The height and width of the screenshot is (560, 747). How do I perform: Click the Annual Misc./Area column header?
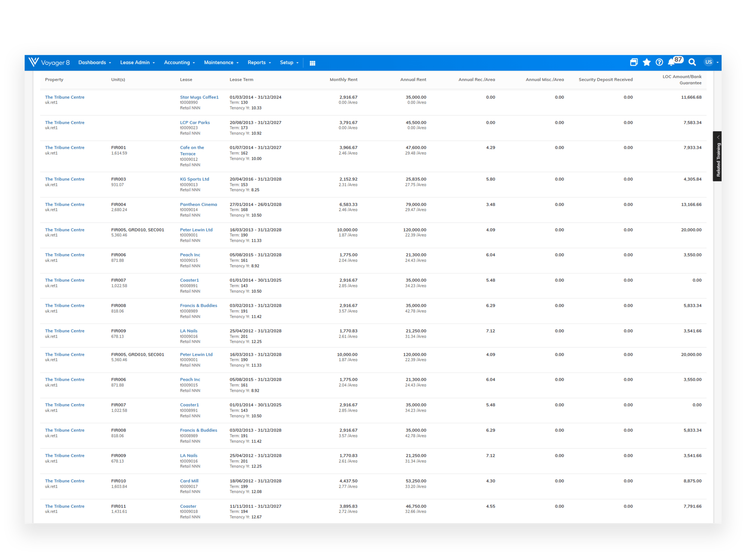(x=545, y=80)
